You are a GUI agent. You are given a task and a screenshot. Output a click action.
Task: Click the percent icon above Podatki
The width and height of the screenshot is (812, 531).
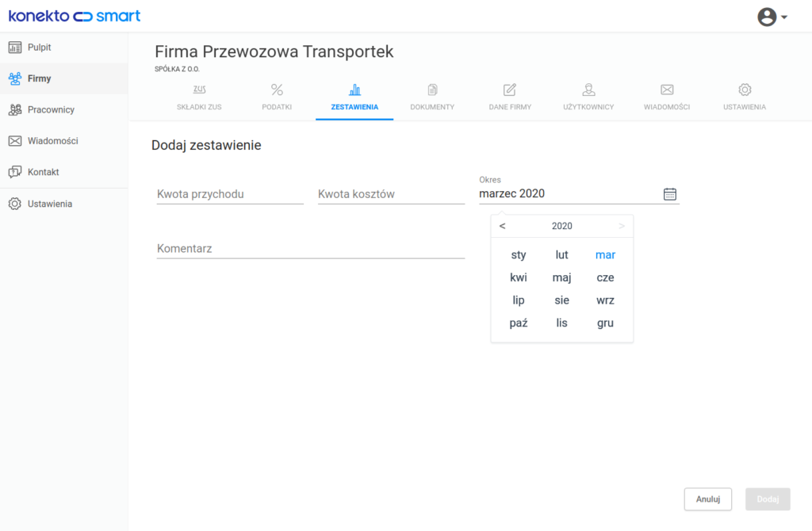[x=277, y=90]
